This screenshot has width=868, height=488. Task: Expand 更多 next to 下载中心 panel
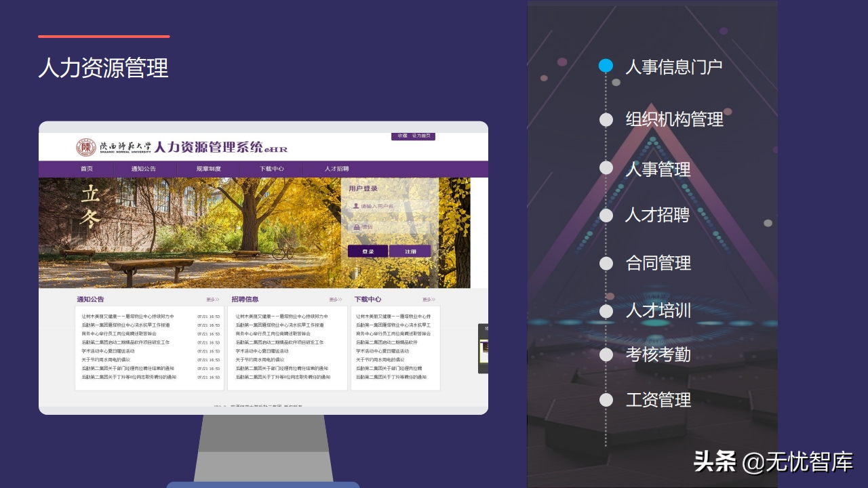click(x=427, y=298)
